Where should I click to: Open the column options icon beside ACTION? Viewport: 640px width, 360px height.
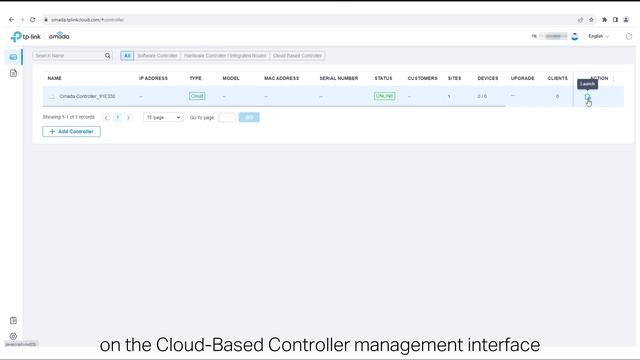(613, 78)
